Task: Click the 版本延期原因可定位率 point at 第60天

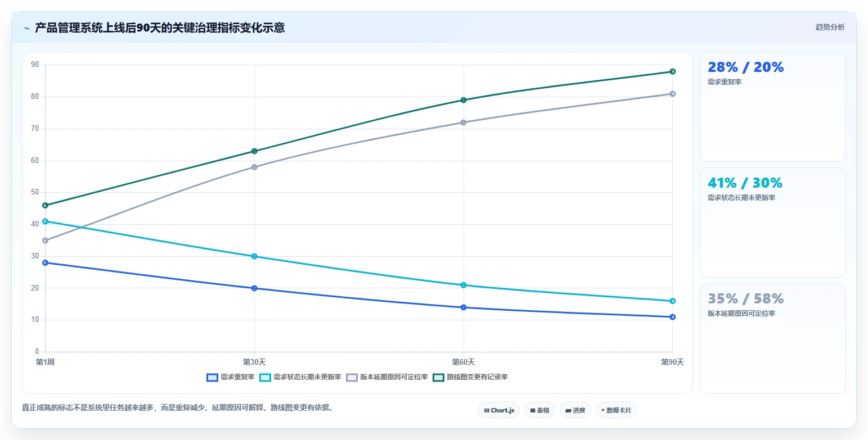Action: point(464,123)
